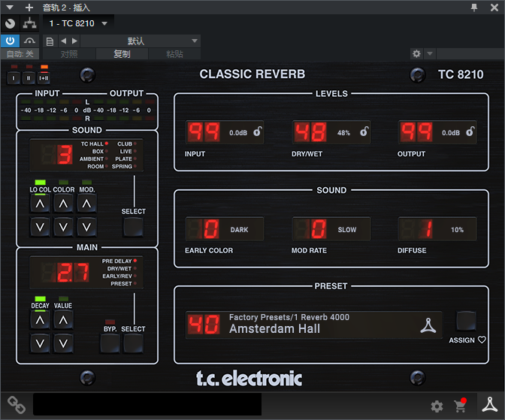Go to previous preset arrow
The height and width of the screenshot is (420, 505).
point(64,41)
